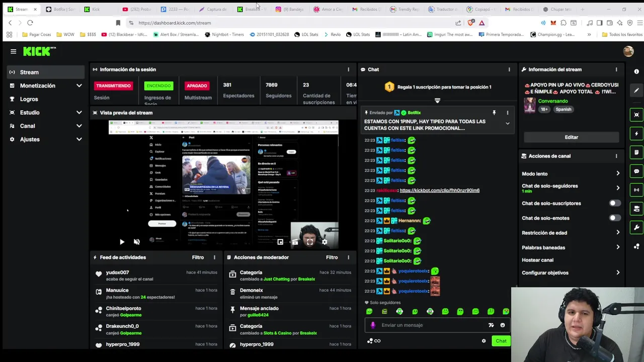The image size is (644, 362).
Task: Toggle broadcast session info icon in right sidebar
Action: tap(636, 190)
